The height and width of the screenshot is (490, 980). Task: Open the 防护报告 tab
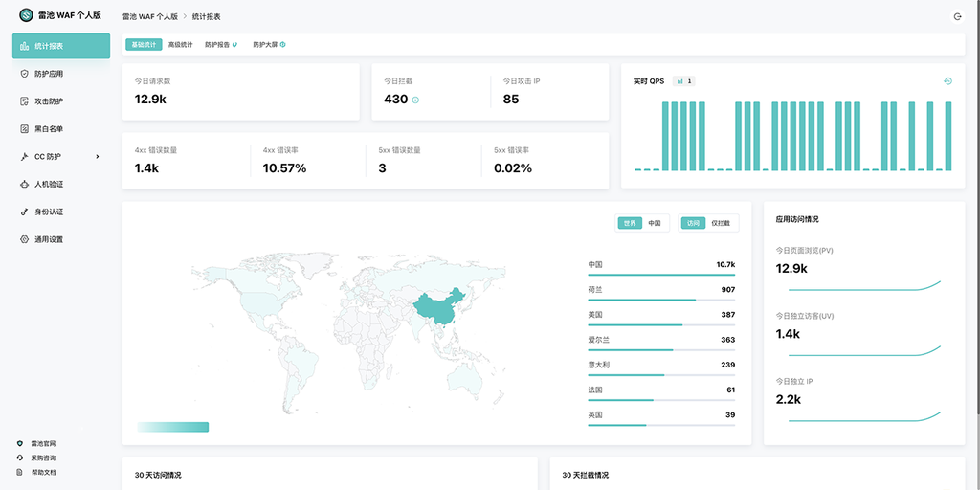220,45
